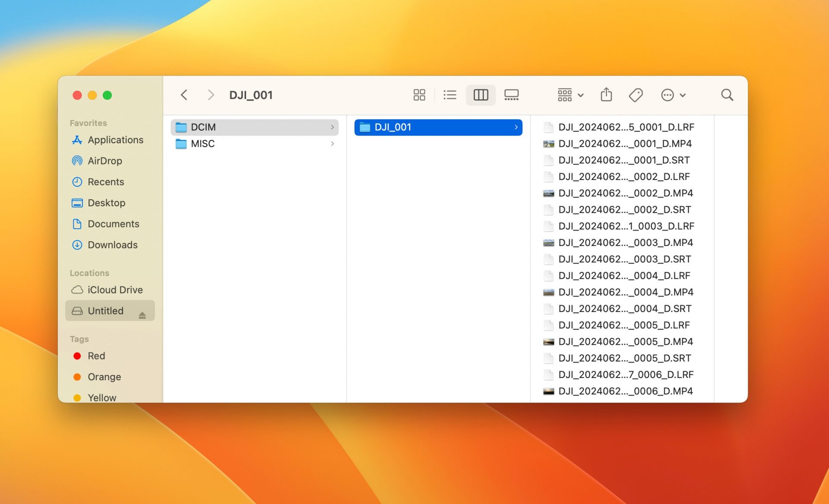Viewport: 829px width, 504px height.
Task: Click the Orange tag in sidebar
Action: [104, 377]
